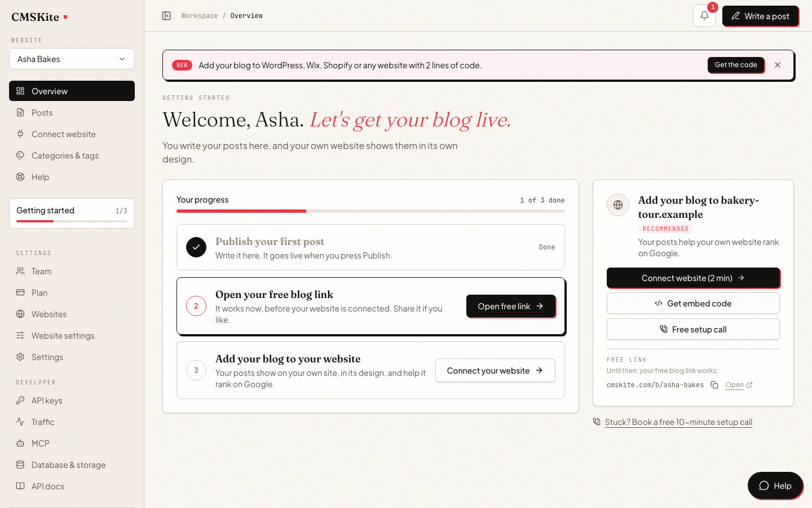The height and width of the screenshot is (508, 812).
Task: Click the Free setup call button
Action: pos(693,329)
